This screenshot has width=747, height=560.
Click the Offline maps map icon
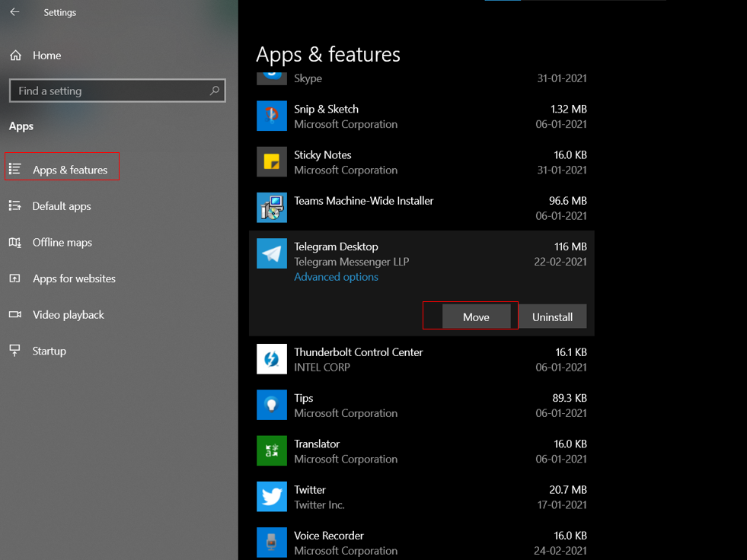pos(15,243)
